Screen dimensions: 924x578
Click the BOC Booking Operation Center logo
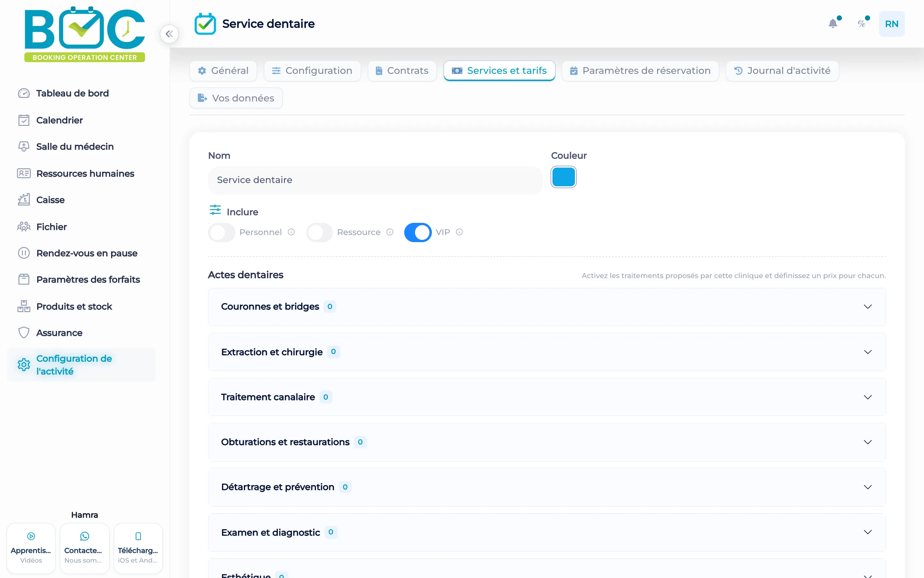[x=84, y=34]
